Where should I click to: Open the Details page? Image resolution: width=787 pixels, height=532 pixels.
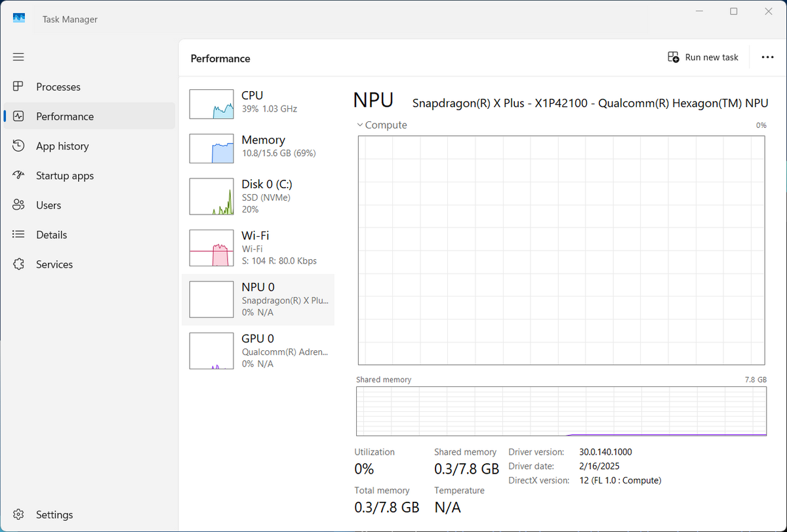pyautogui.click(x=89, y=234)
